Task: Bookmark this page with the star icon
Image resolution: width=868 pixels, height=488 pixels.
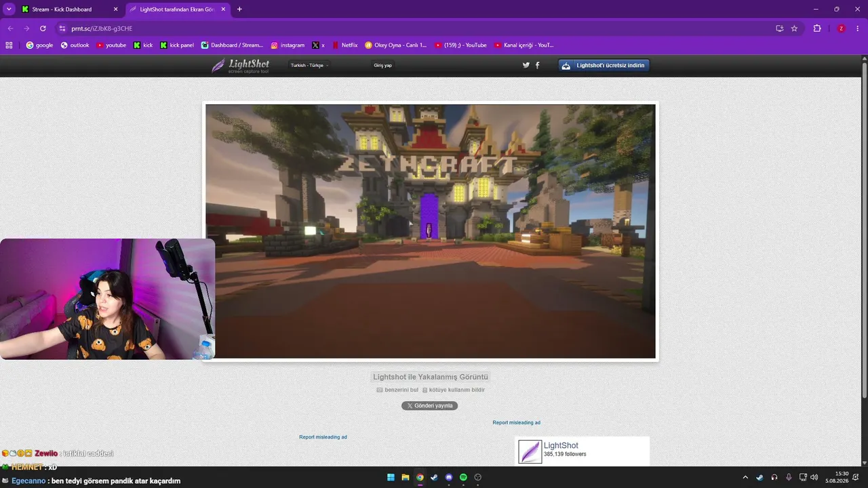Action: point(794,28)
